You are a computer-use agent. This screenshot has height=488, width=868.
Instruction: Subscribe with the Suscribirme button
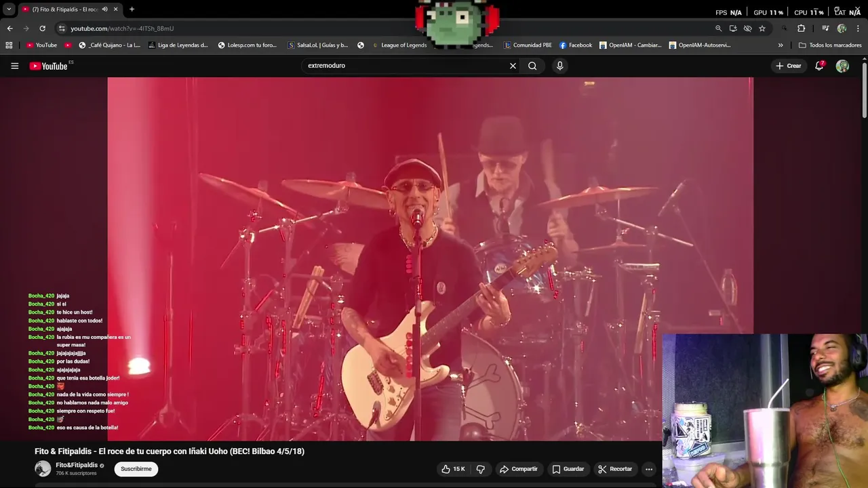click(x=136, y=469)
